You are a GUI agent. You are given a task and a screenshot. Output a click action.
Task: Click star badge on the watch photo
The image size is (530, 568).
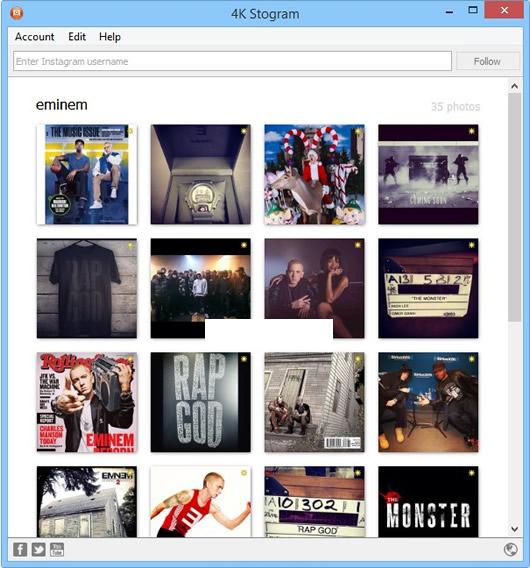[244, 131]
